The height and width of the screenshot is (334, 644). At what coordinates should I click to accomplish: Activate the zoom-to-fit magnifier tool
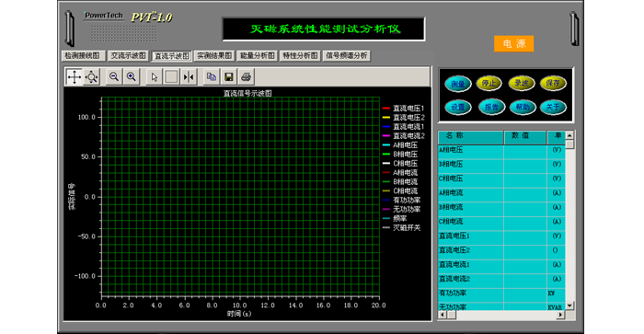(92, 76)
